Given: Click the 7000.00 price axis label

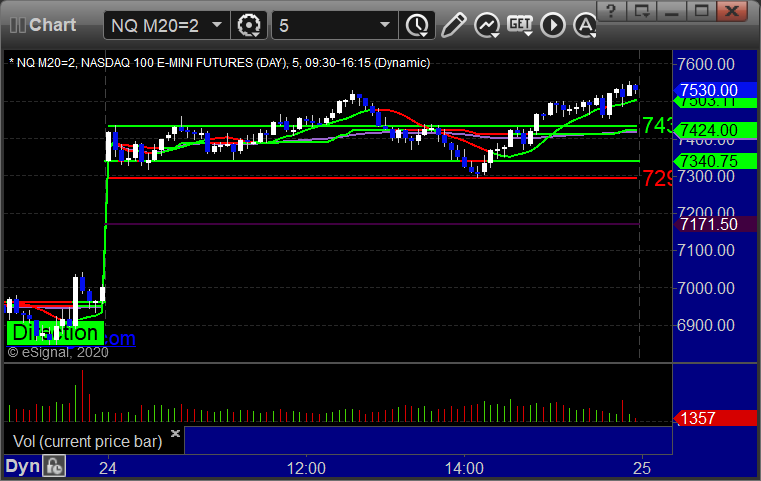Looking at the screenshot, I should coord(706,288).
